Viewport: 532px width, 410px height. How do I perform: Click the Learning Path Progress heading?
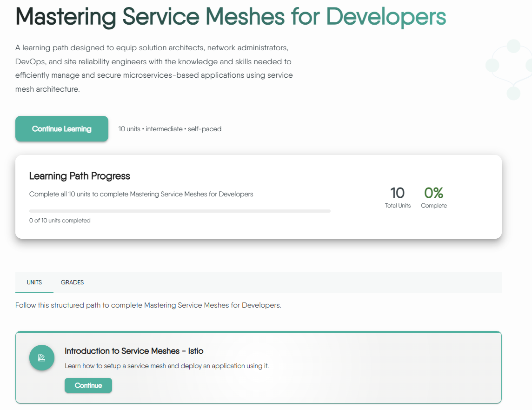click(80, 176)
